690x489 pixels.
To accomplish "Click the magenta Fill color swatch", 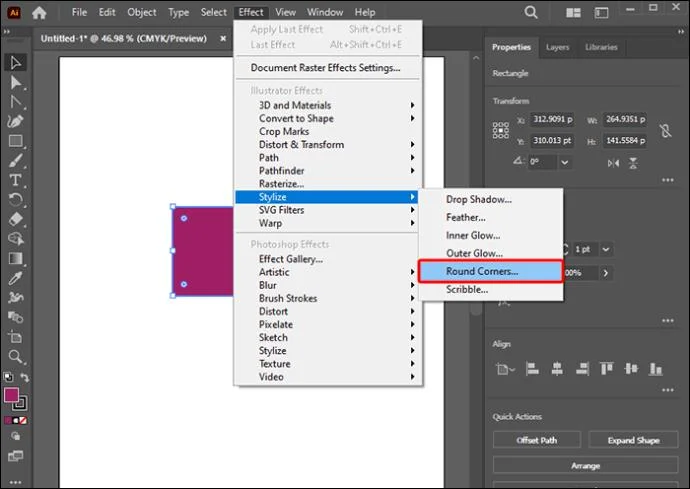I will (11, 394).
